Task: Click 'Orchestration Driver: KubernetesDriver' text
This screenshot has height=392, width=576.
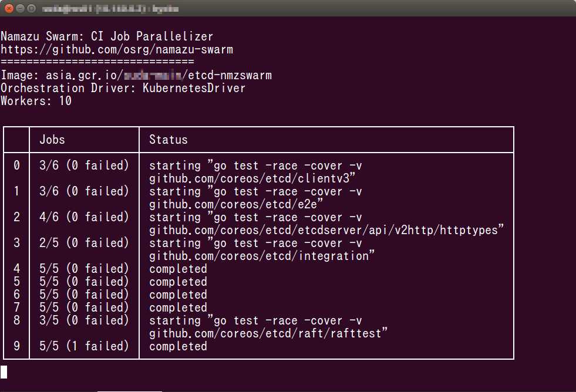Action: pos(123,88)
